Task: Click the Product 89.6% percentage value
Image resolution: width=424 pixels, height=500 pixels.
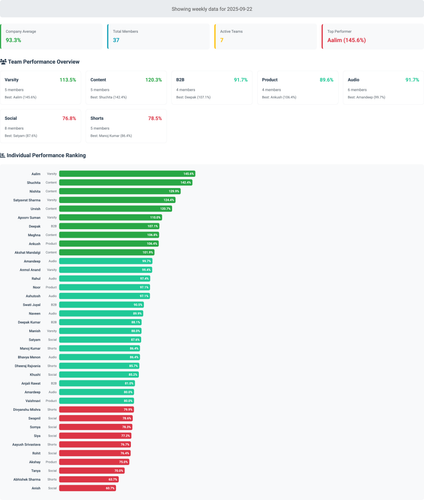Action: (327, 80)
